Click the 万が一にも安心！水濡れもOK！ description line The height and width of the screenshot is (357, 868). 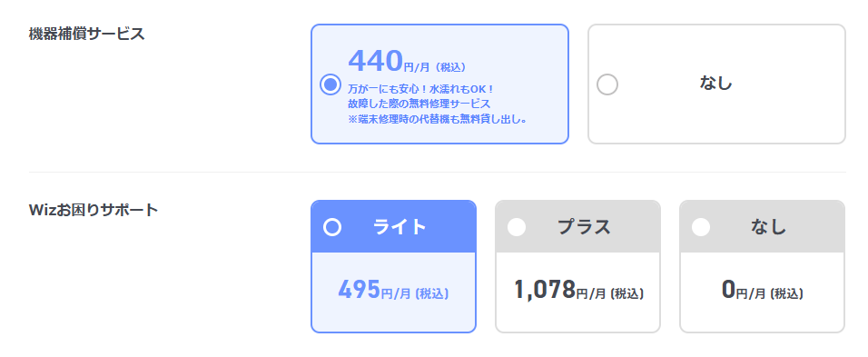(x=420, y=88)
